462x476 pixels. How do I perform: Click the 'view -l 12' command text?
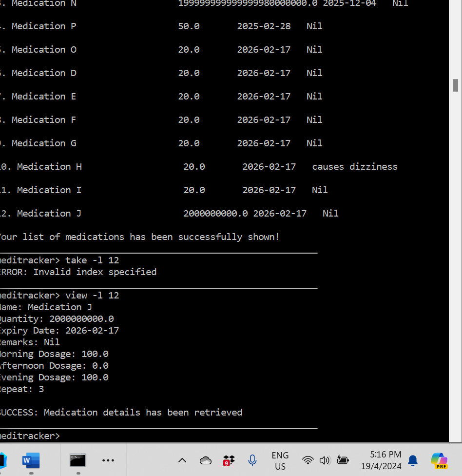tap(92, 296)
